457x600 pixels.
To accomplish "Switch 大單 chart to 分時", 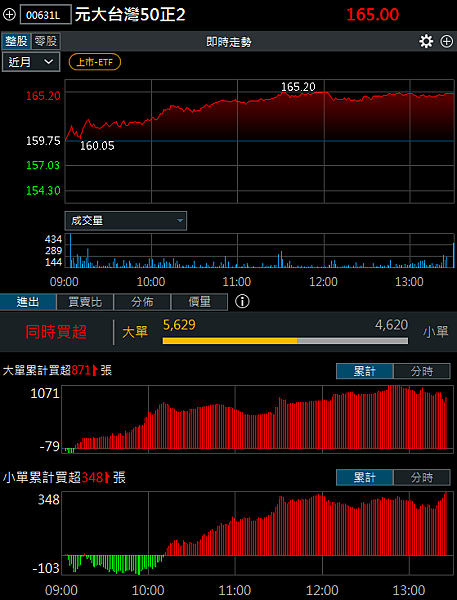I will [x=422, y=371].
